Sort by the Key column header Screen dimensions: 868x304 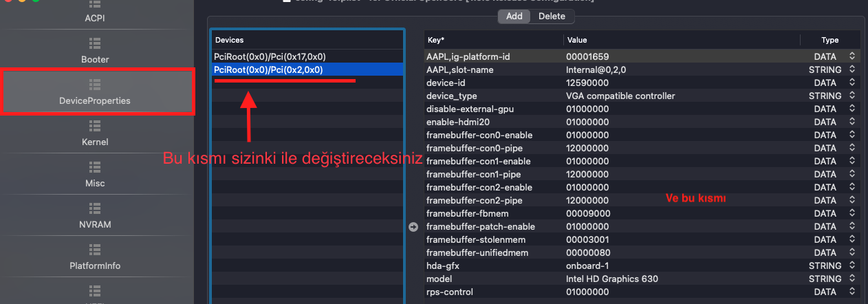(492, 40)
